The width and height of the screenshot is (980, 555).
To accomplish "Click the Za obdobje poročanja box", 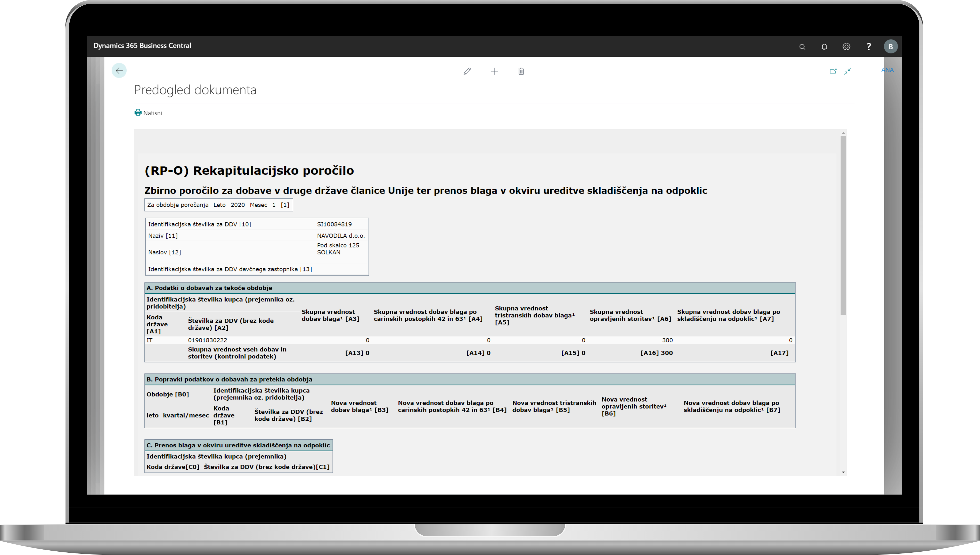I will pyautogui.click(x=219, y=205).
